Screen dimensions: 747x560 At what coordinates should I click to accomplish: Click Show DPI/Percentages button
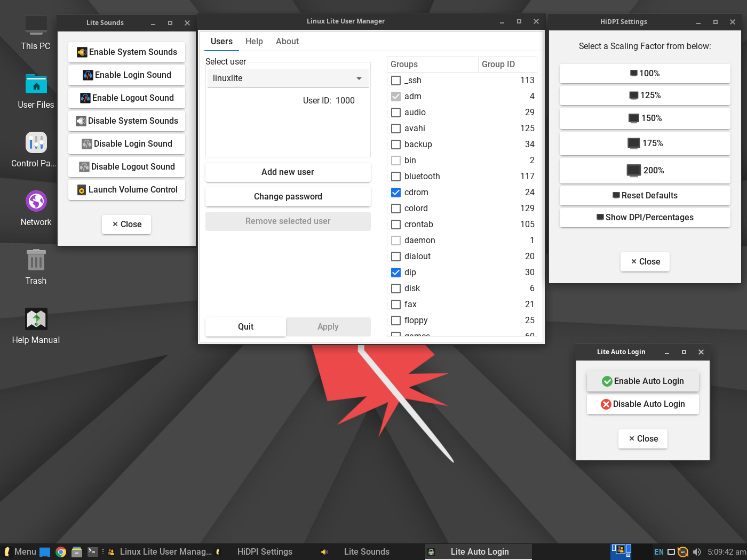pos(645,218)
